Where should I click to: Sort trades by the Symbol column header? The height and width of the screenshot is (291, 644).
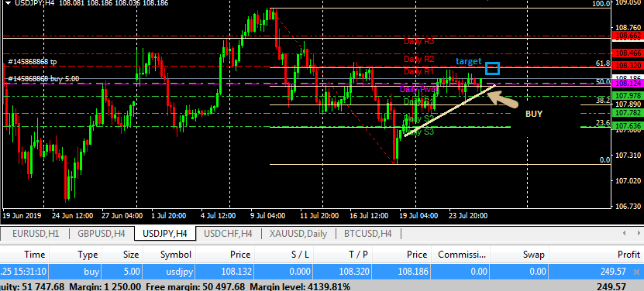pos(176,255)
